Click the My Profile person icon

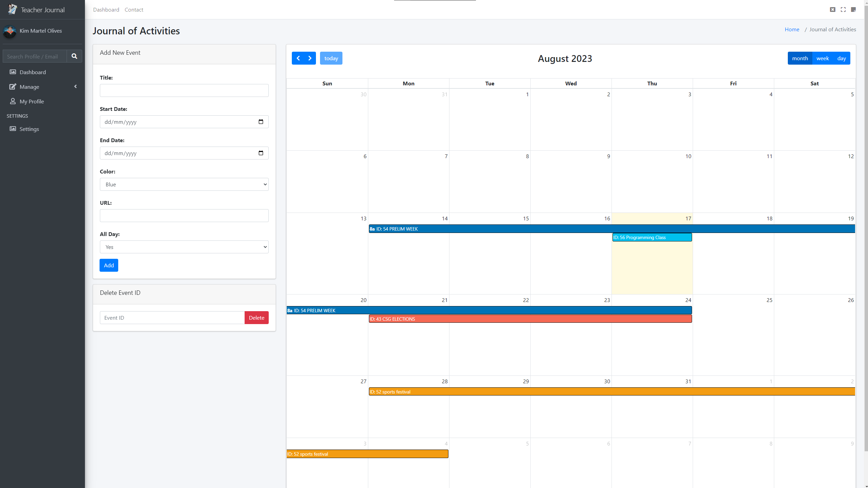(13, 101)
